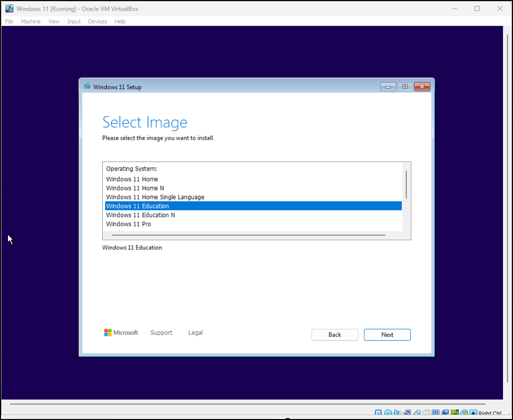The image size is (513, 420).
Task: Maximize the Oracle VM VirtualBox window
Action: [477, 9]
